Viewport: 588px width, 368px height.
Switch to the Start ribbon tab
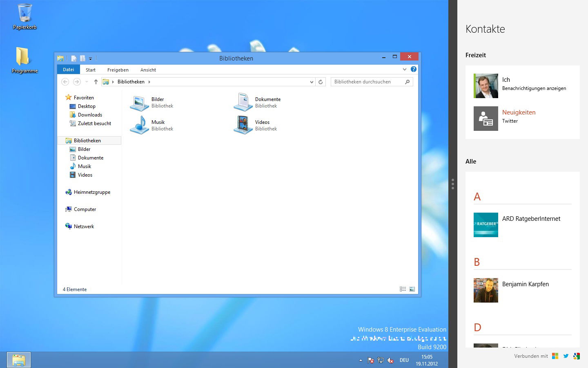91,70
